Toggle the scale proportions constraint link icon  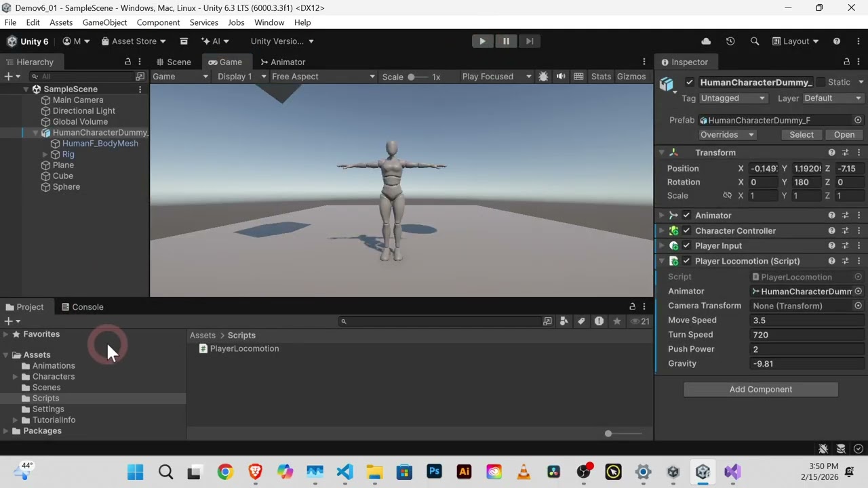[727, 196]
